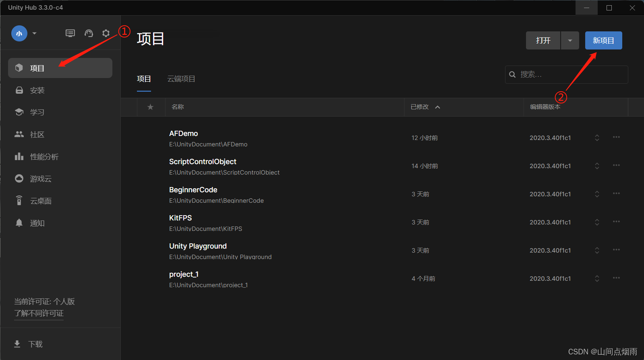Click into the 搜索 search field
The image size is (644, 360).
pos(566,74)
